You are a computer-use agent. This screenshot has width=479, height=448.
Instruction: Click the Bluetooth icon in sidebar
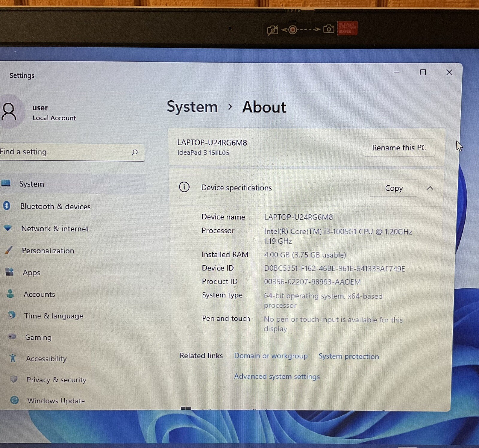point(7,206)
